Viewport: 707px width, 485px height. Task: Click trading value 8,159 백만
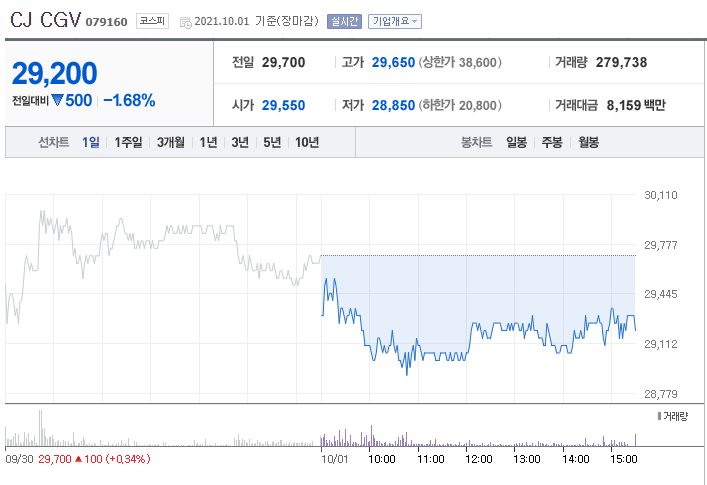pos(636,105)
